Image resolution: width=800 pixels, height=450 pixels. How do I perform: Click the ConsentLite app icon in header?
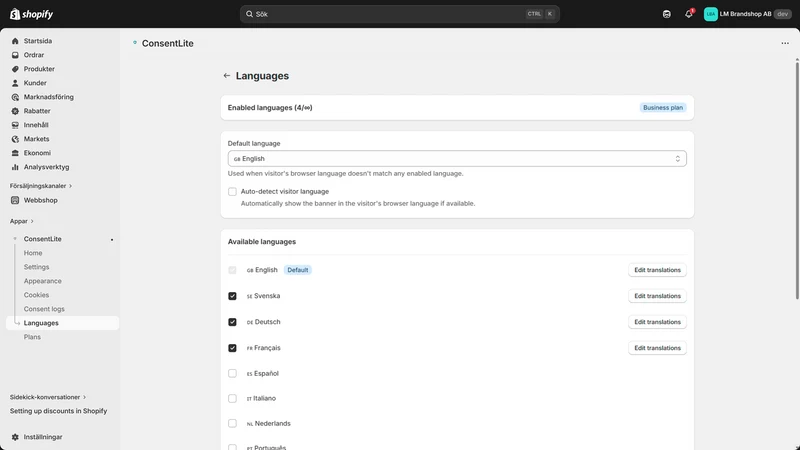(x=135, y=42)
